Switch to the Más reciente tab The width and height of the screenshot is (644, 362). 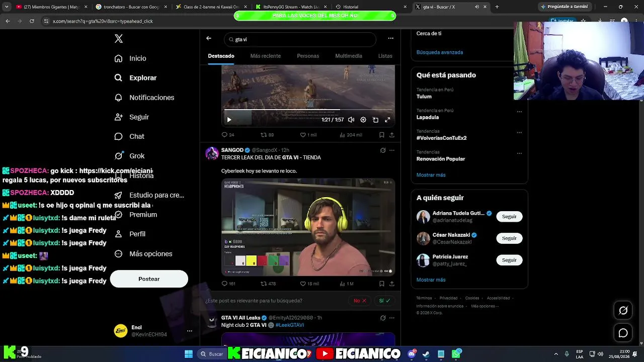coord(266,56)
